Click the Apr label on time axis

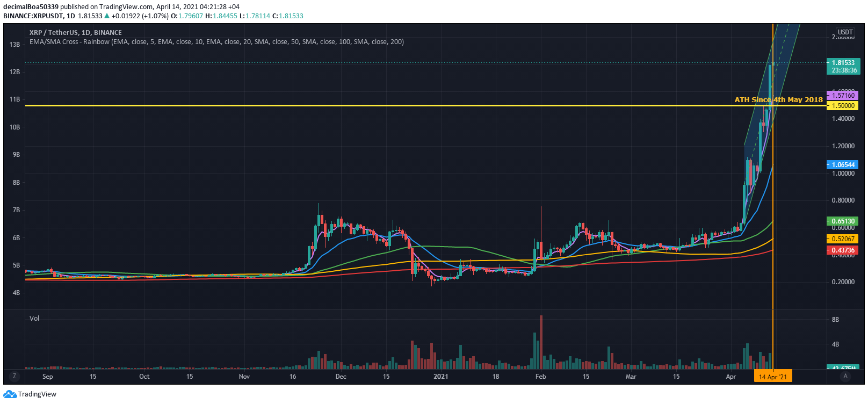point(731,377)
